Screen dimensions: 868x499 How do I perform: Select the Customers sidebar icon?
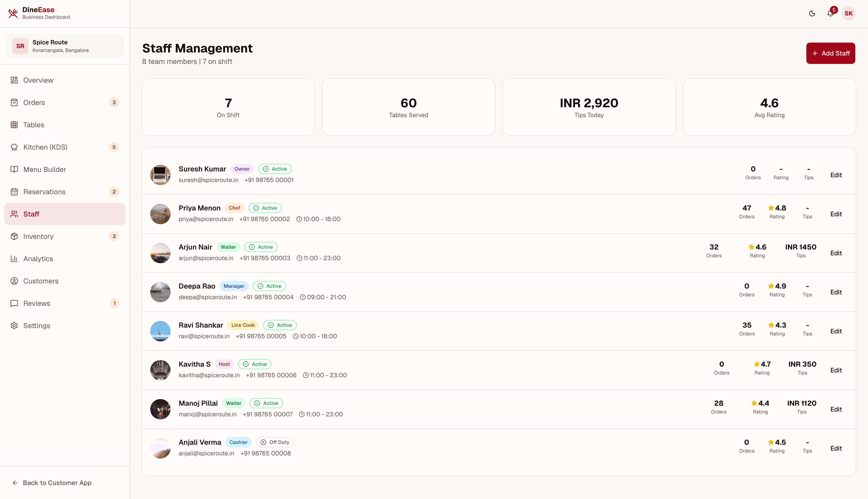tap(14, 281)
